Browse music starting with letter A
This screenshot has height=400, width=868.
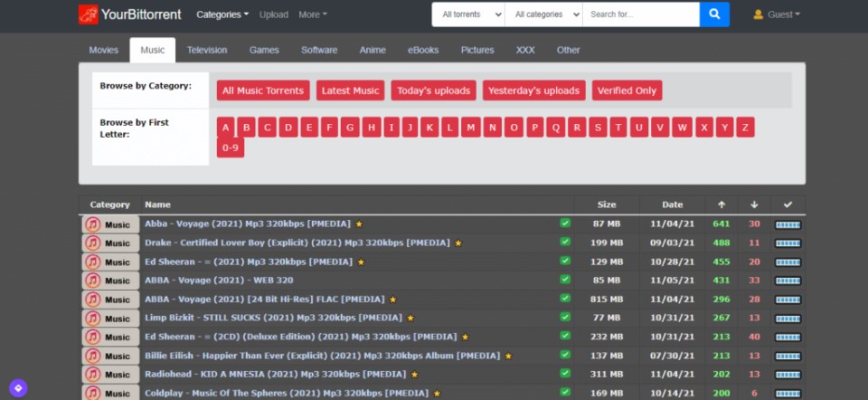[225, 128]
